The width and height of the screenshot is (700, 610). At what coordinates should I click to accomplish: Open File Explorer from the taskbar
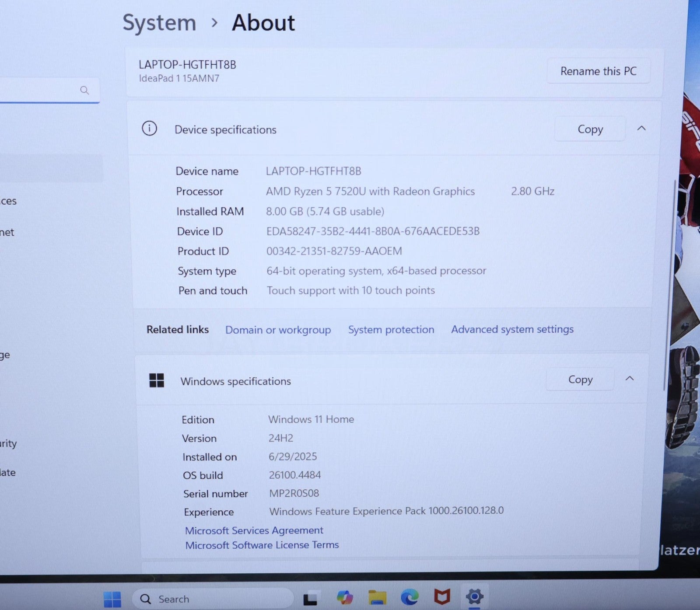pos(377,597)
